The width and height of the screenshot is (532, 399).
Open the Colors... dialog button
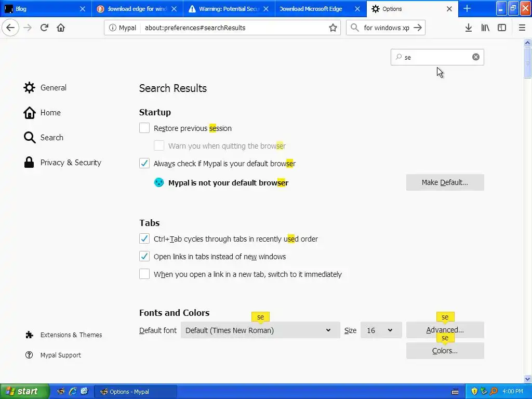(445, 351)
